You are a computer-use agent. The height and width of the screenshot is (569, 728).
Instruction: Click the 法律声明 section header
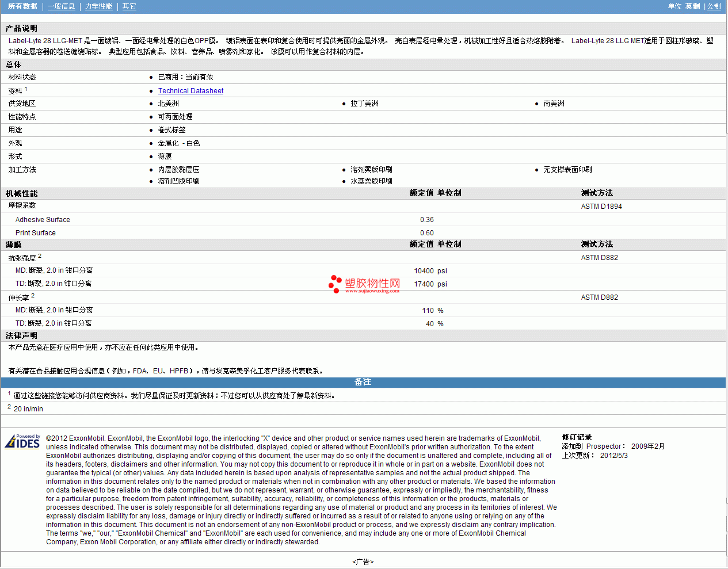(22, 335)
